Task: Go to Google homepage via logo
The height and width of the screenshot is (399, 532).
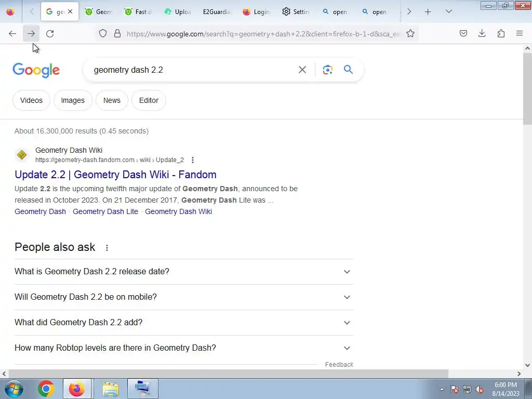Action: (36, 70)
